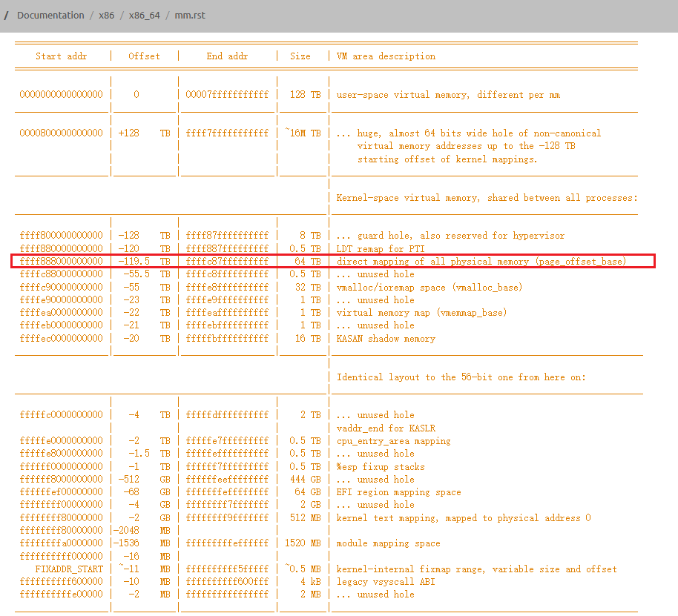Image resolution: width=678 pixels, height=616 pixels.
Task: Click the 'LDT remap for PTI' description
Action: click(x=381, y=249)
